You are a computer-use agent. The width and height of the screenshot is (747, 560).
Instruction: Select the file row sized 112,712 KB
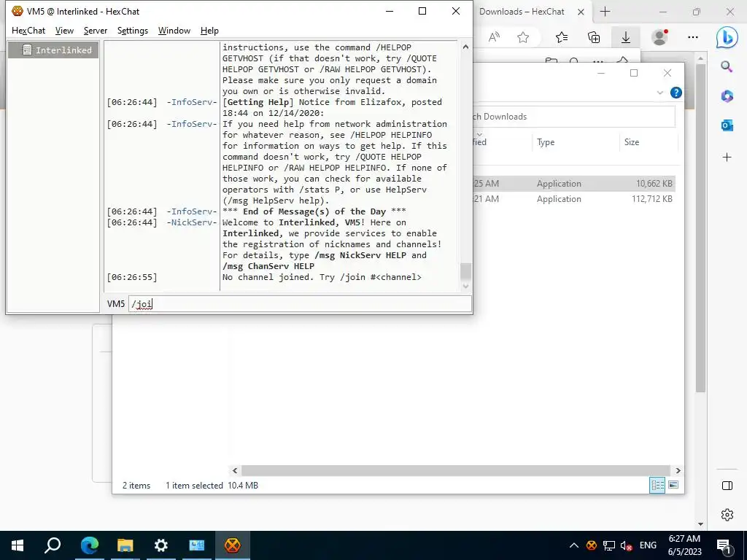[574, 199]
